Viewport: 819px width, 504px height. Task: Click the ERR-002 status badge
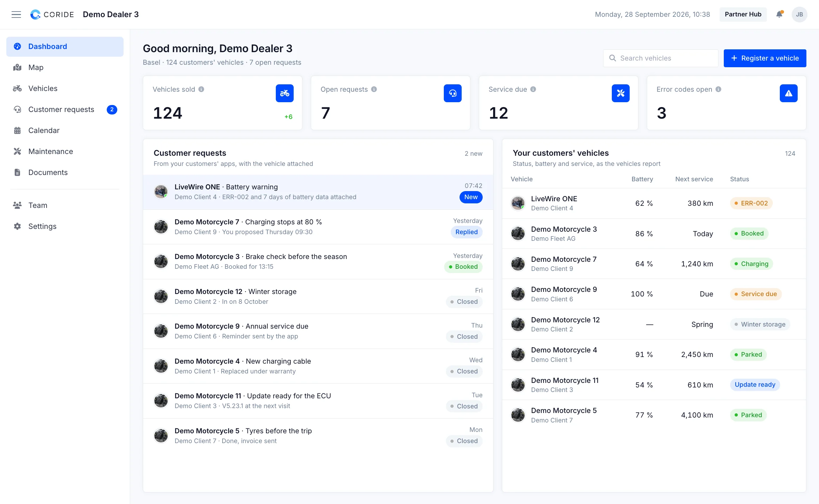tap(751, 203)
